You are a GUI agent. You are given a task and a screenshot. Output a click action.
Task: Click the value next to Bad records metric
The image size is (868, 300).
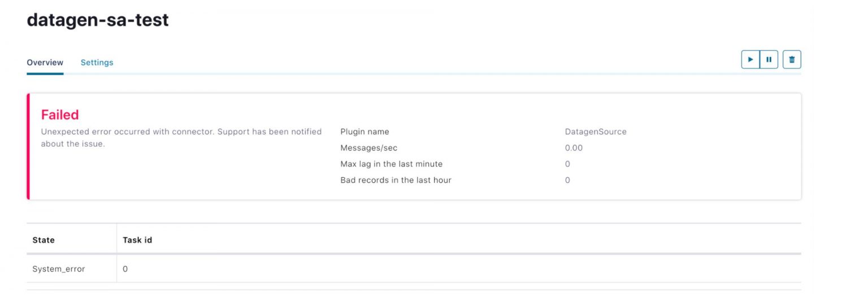click(567, 180)
